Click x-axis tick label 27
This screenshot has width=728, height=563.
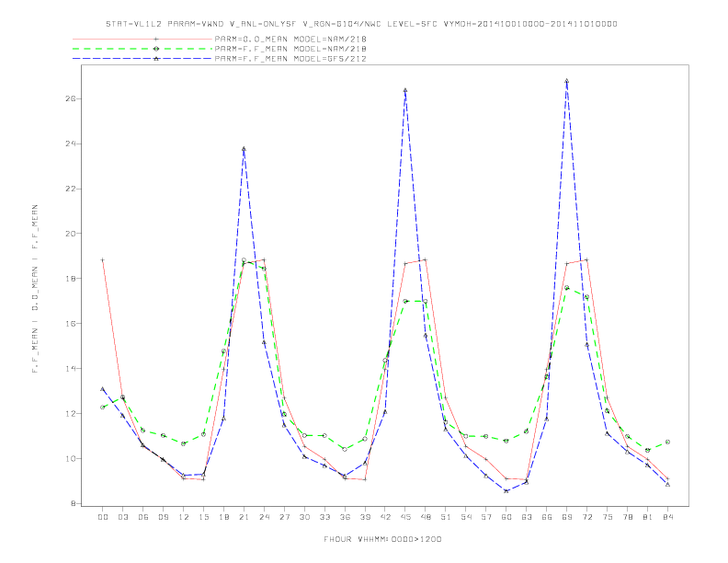(x=284, y=517)
